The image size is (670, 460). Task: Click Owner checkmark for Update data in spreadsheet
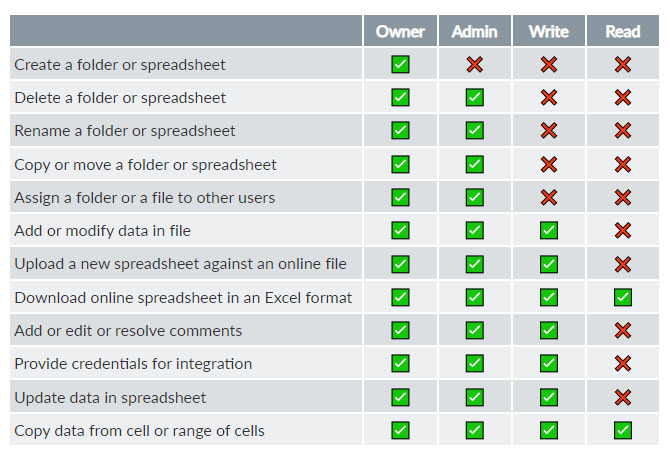(400, 397)
